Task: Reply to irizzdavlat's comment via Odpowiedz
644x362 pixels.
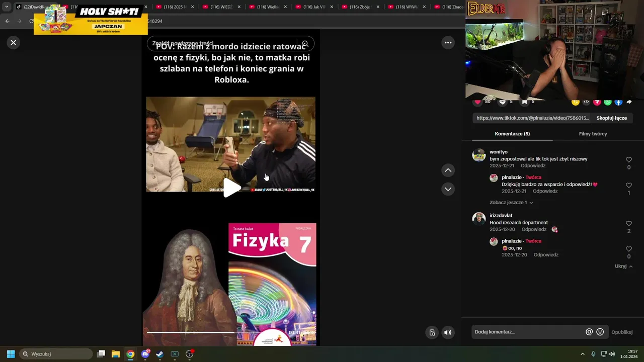Action: point(534,230)
